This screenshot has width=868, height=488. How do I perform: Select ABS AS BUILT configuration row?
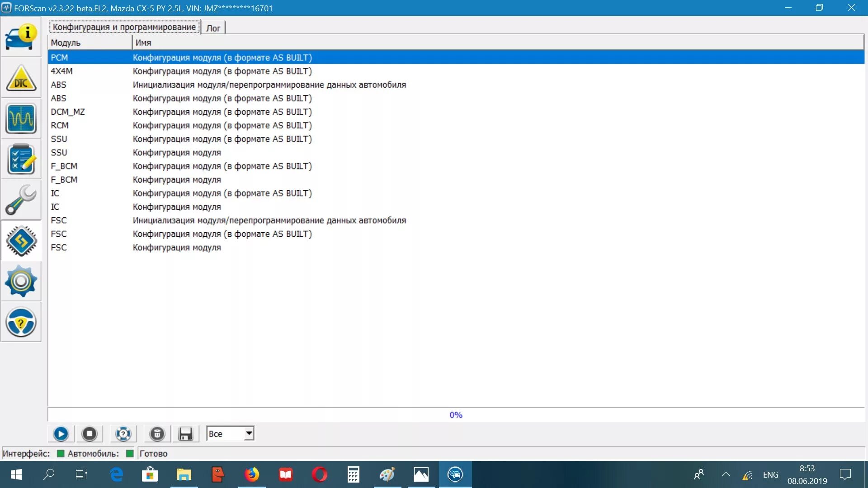click(x=456, y=98)
